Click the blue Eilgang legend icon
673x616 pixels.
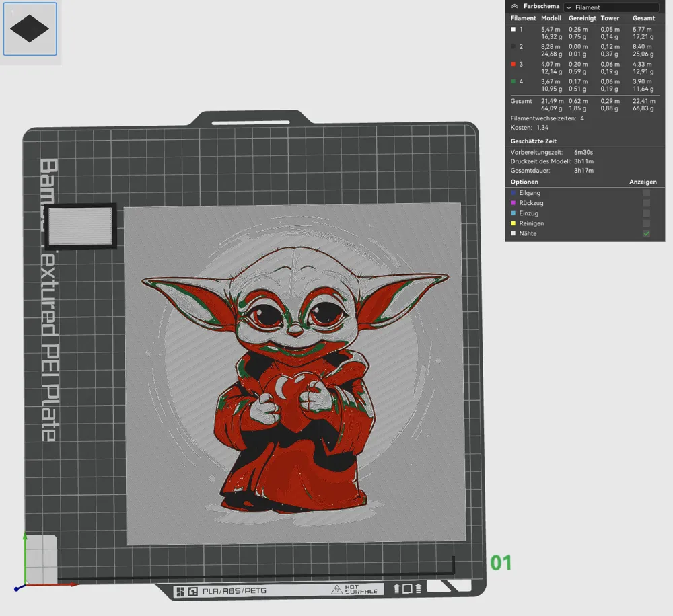click(x=513, y=193)
